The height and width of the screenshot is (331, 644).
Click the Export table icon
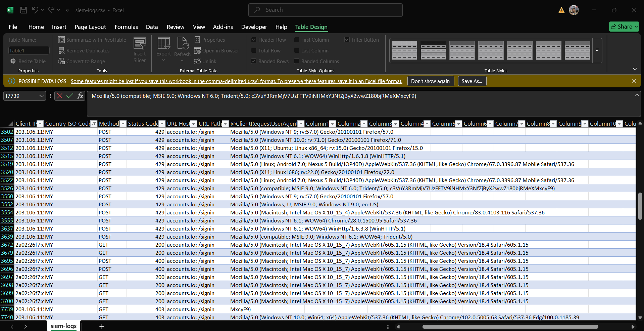(164, 43)
